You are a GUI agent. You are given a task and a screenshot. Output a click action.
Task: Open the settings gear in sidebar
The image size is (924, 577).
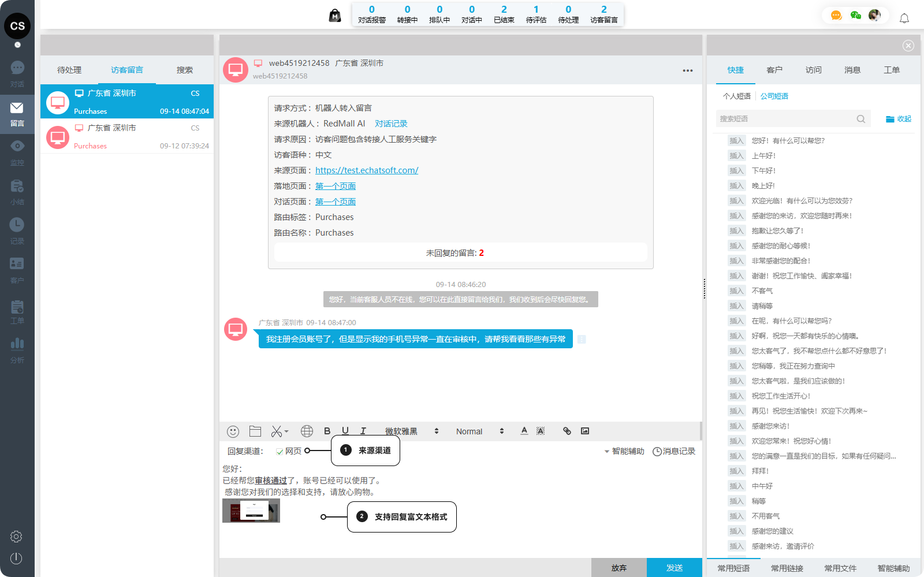tap(16, 537)
